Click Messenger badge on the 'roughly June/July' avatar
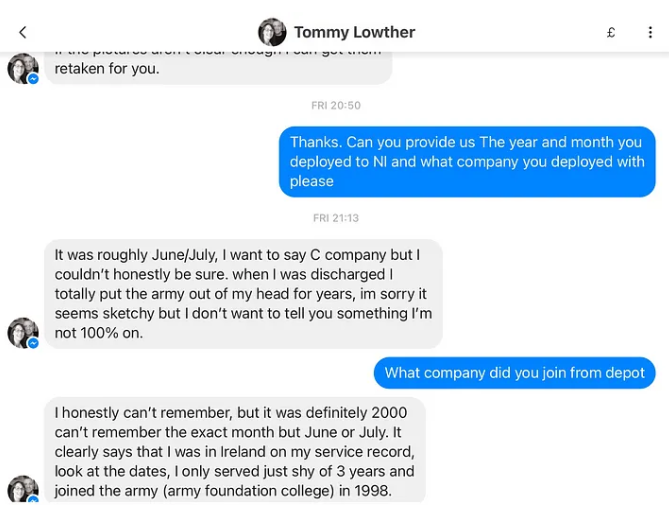 pos(33,343)
